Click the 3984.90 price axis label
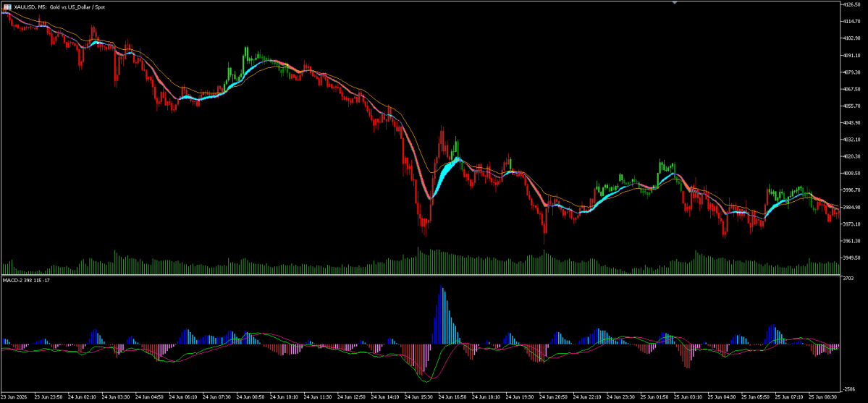The image size is (868, 403). [851, 207]
